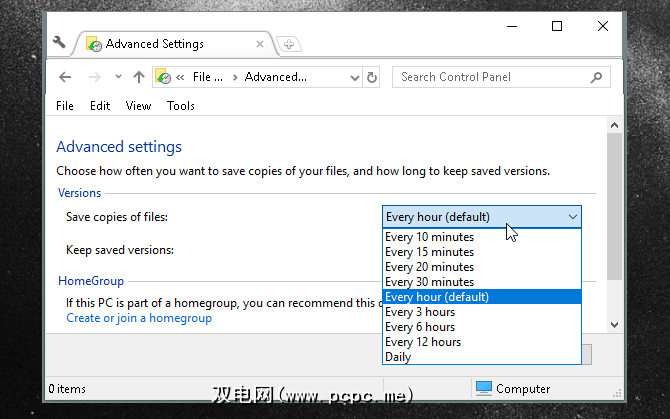This screenshot has height=419, width=670.
Task: Open the Tools menu
Action: pyautogui.click(x=181, y=106)
